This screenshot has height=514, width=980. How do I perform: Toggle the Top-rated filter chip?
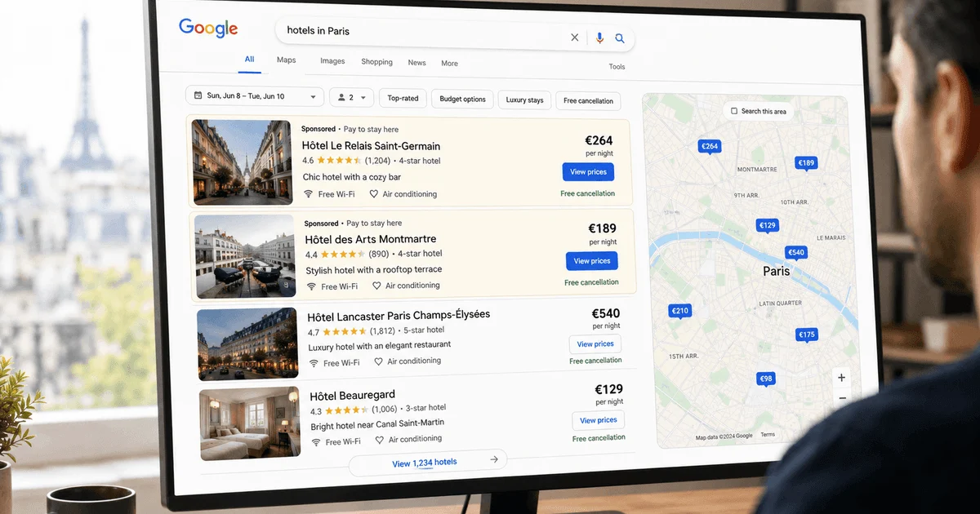tap(403, 99)
